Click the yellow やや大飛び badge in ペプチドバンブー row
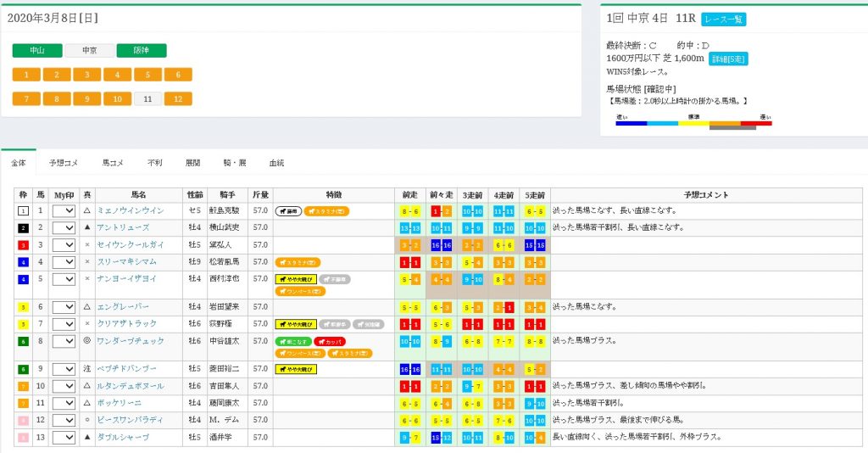The height and width of the screenshot is (453, 868). (x=295, y=369)
